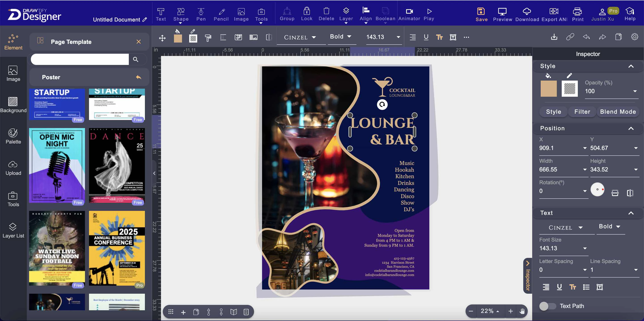Open the Cinzel font family dropdown
Image resolution: width=644 pixels, height=321 pixels.
coord(566,227)
